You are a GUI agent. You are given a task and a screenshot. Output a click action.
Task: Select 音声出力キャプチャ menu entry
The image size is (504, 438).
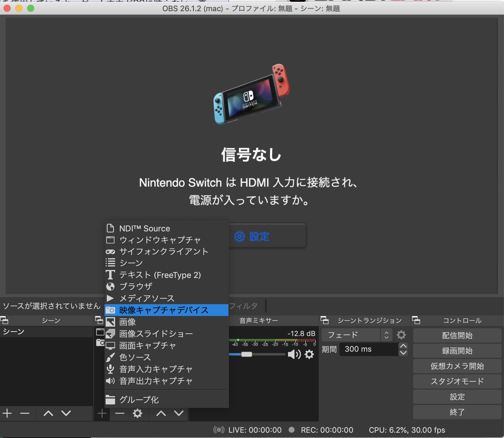pyautogui.click(x=166, y=381)
